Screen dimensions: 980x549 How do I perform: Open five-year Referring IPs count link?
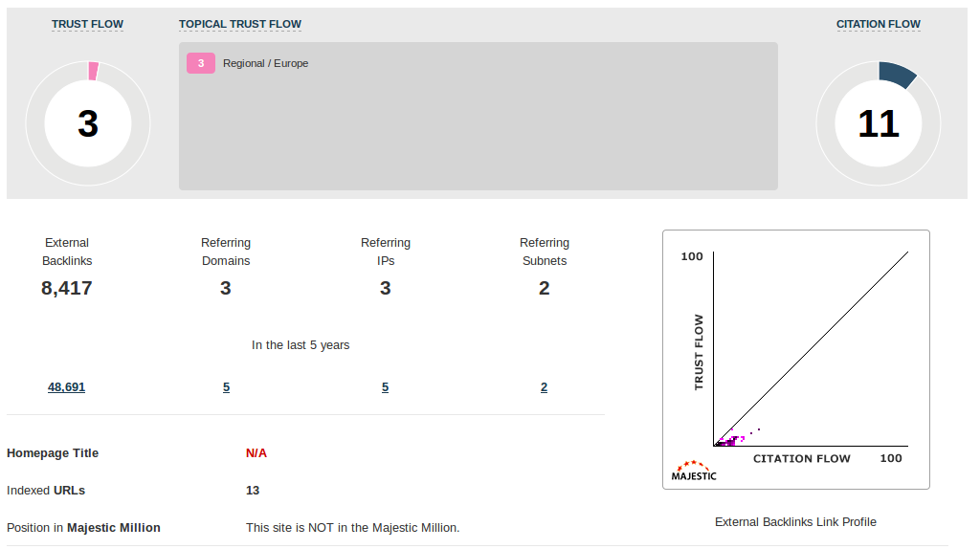coord(385,387)
